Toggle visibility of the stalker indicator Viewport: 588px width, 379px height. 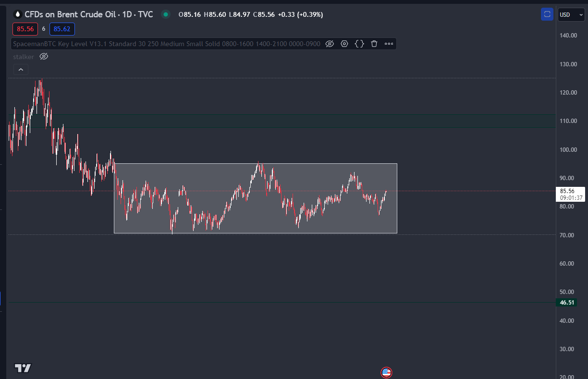(44, 57)
